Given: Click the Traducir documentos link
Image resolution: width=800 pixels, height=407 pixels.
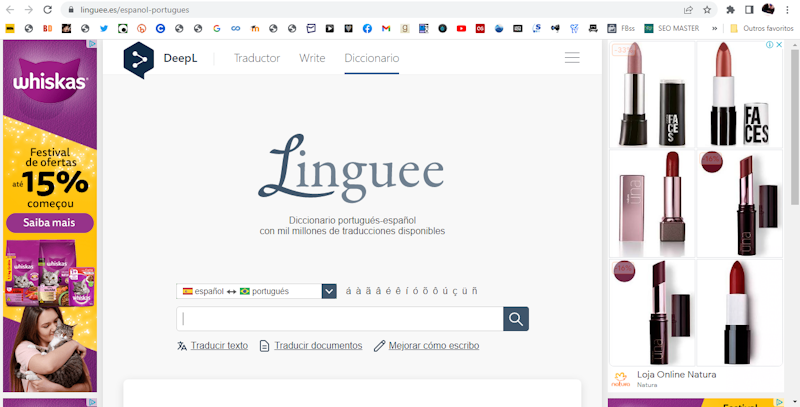Looking at the screenshot, I should click(318, 346).
